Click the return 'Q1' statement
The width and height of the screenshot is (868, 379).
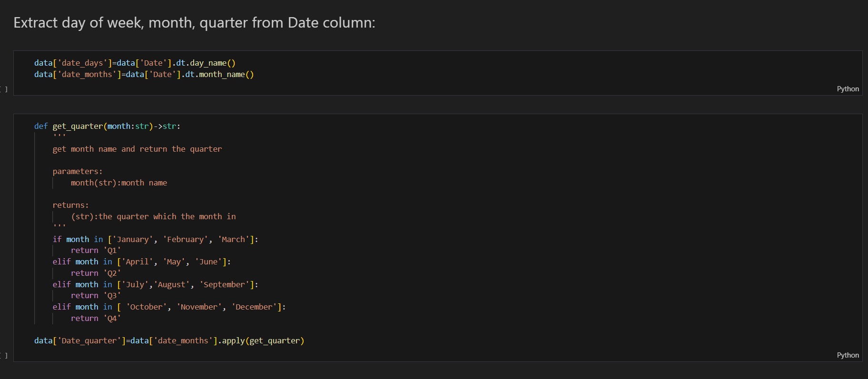pyautogui.click(x=96, y=251)
